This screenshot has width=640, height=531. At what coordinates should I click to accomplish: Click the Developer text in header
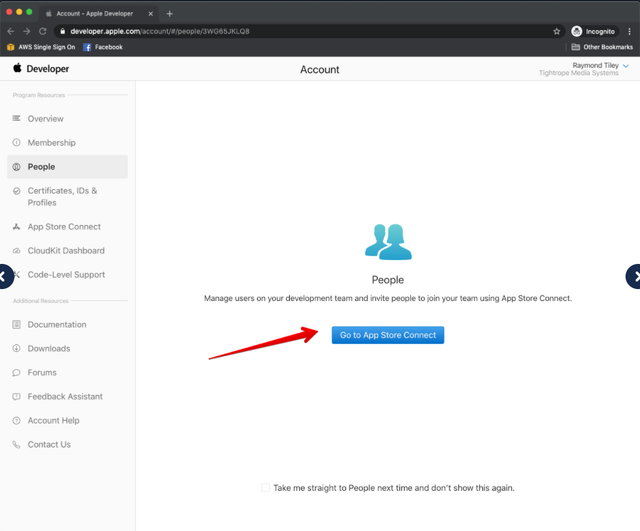tap(48, 69)
